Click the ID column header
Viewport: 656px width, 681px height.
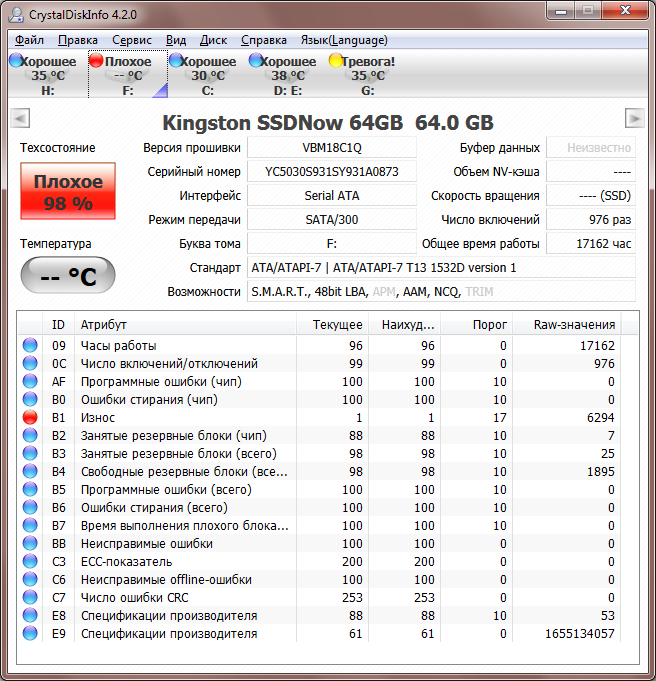[59, 324]
